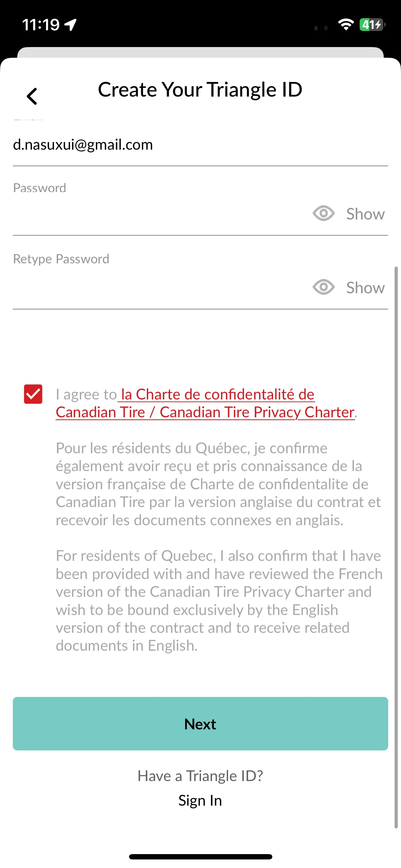Screen dimensions: 401x868
Task: Tap the 'Create Your Triangle ID' title
Action: coord(200,89)
